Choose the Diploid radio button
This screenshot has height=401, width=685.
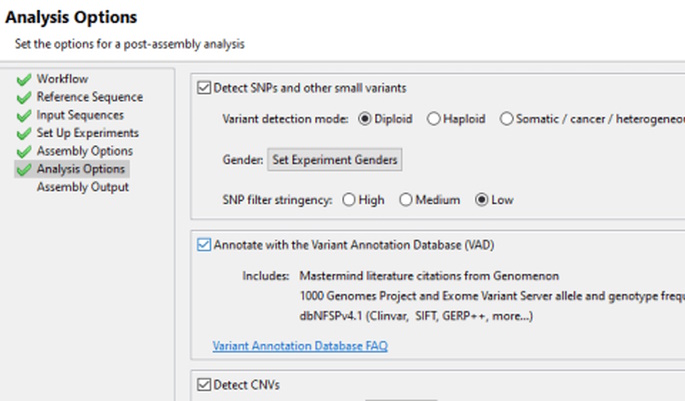365,119
